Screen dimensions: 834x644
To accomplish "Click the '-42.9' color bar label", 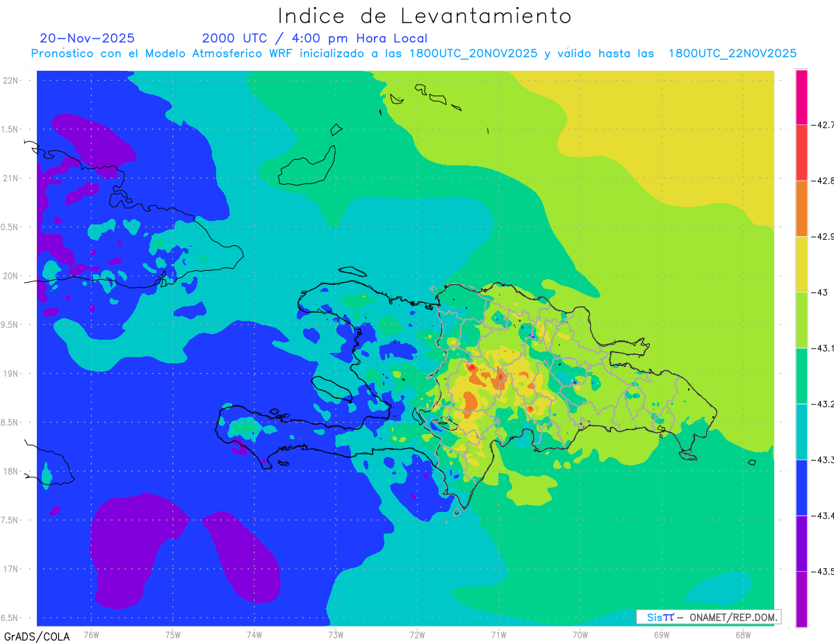I will pyautogui.click(x=824, y=236).
